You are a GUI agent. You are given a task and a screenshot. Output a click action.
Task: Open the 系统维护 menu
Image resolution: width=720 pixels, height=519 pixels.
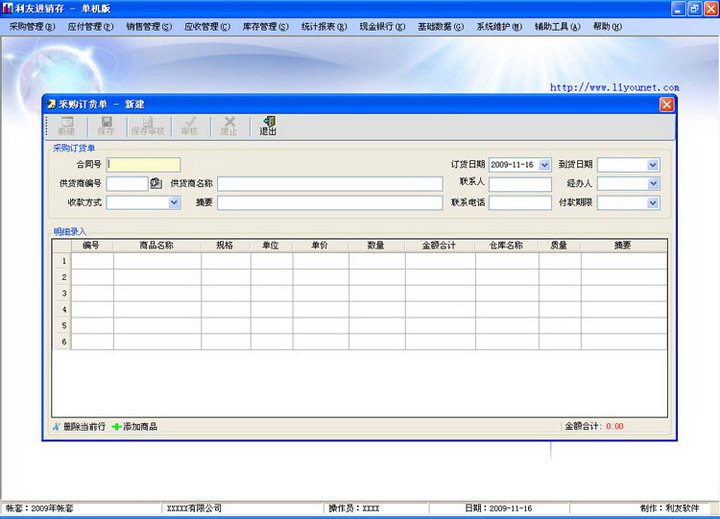click(x=499, y=27)
